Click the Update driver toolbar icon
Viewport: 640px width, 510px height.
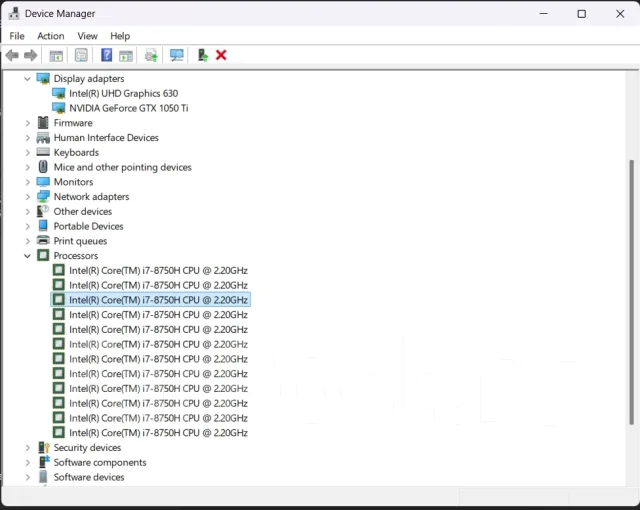point(151,55)
